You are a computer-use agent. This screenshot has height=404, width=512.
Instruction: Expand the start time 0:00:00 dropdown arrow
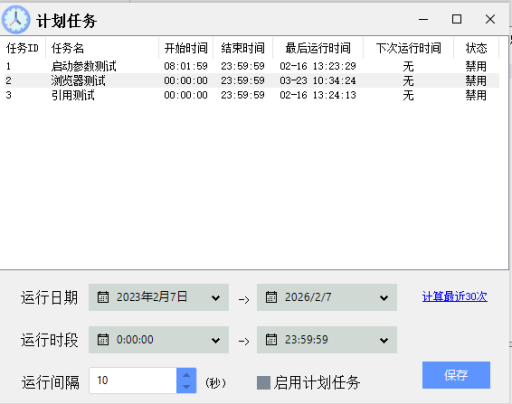pyautogui.click(x=216, y=340)
